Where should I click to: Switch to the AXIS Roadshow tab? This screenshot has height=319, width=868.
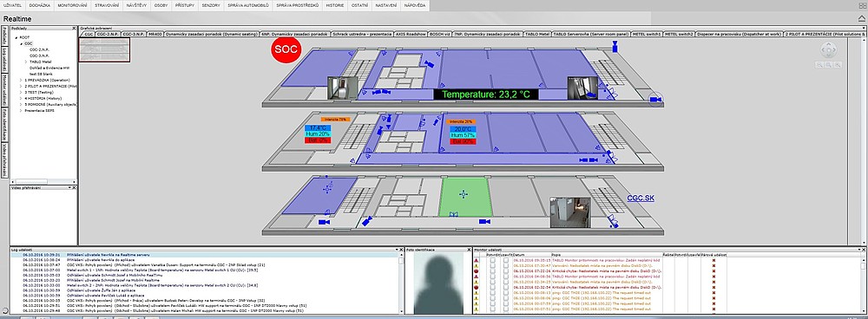coord(411,34)
